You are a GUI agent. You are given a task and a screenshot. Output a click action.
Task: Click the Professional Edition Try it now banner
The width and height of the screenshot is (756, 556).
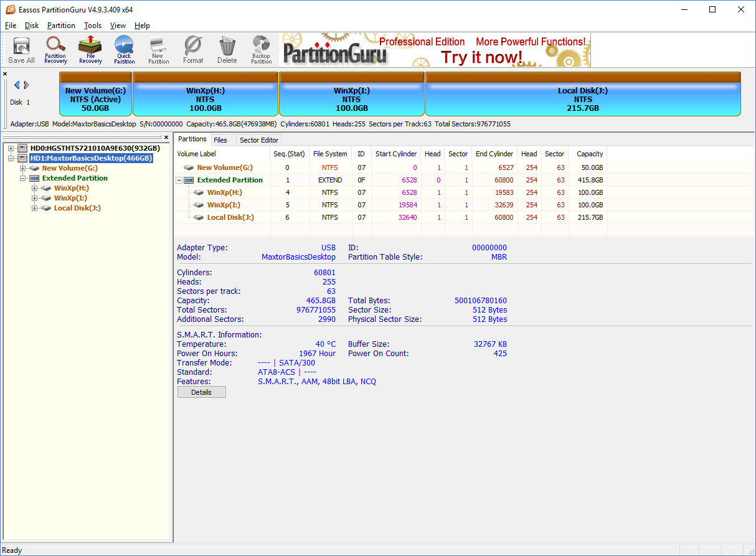tap(435, 50)
